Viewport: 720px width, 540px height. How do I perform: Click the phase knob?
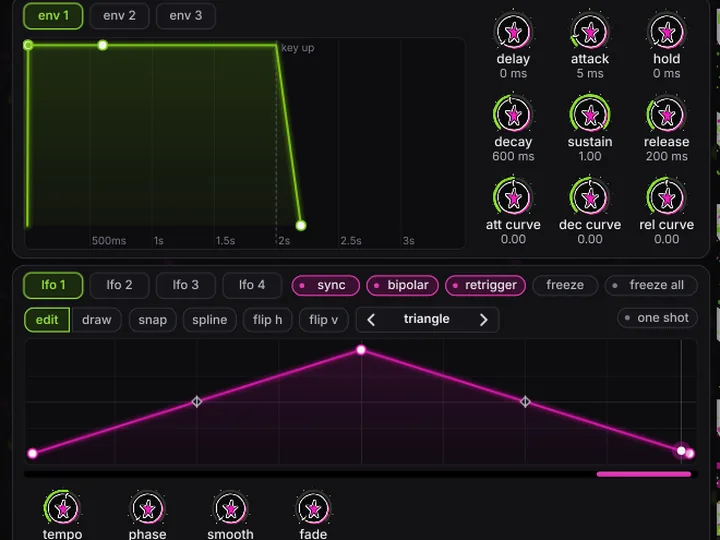click(x=147, y=508)
